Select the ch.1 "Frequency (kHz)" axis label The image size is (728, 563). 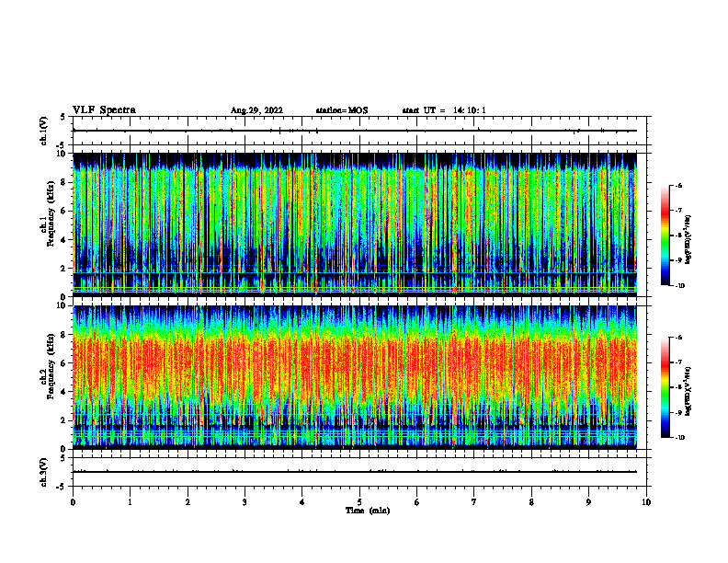point(51,213)
